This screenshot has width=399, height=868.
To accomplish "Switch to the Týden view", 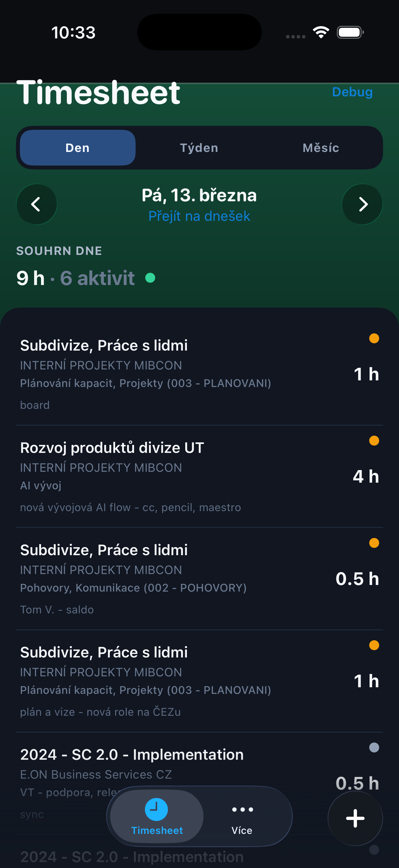I will (x=199, y=148).
